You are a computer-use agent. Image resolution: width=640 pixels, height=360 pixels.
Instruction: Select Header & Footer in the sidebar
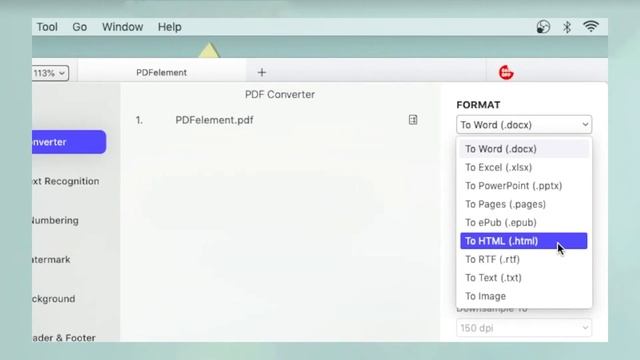(x=64, y=338)
